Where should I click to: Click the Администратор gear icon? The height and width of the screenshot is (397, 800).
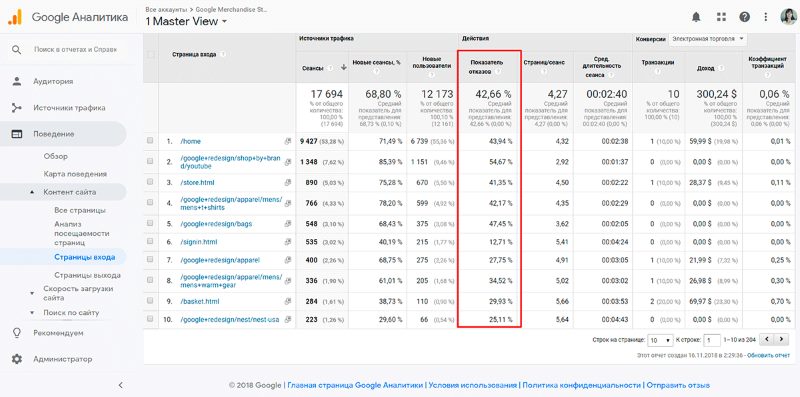tap(17, 359)
